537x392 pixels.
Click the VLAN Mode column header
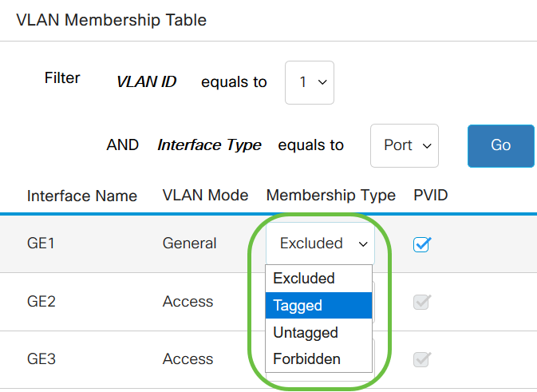coord(205,196)
